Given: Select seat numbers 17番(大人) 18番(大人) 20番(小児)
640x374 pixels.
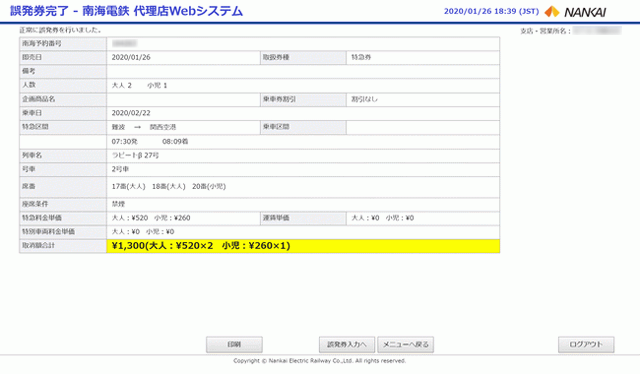Looking at the screenshot, I should pyautogui.click(x=169, y=187).
